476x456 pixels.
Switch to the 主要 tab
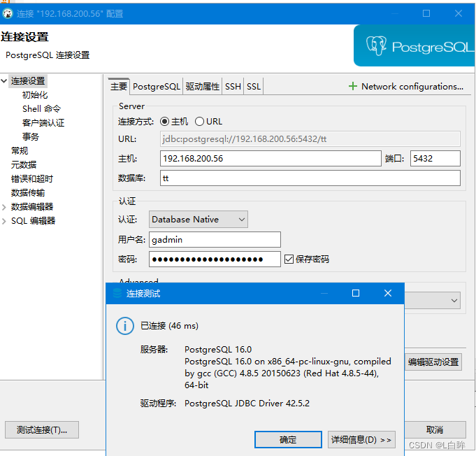pyautogui.click(x=119, y=87)
